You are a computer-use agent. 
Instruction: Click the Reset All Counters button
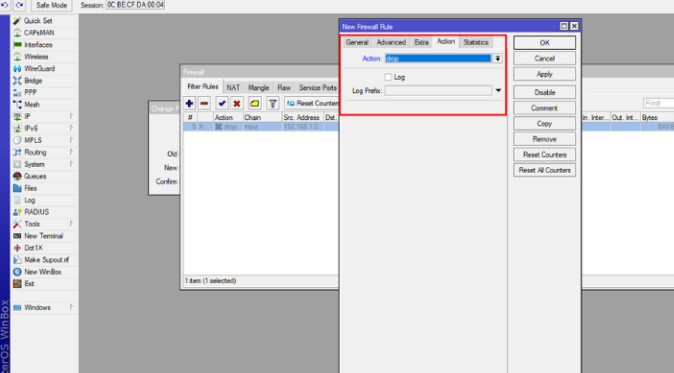coord(544,170)
